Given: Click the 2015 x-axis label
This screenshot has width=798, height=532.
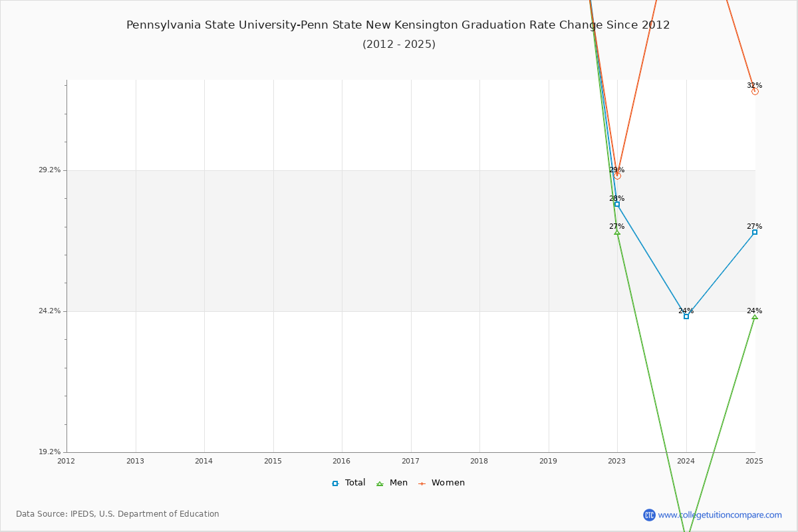Looking at the screenshot, I should (x=273, y=461).
